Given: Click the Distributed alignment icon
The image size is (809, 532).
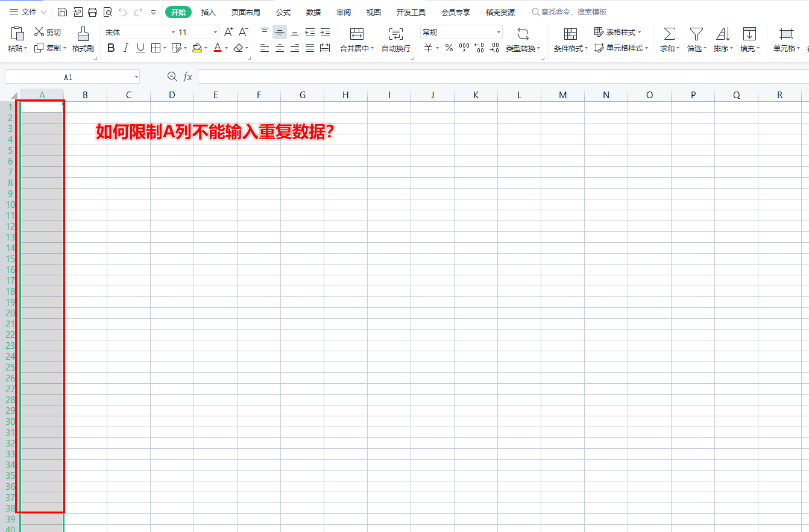Looking at the screenshot, I should 325,48.
